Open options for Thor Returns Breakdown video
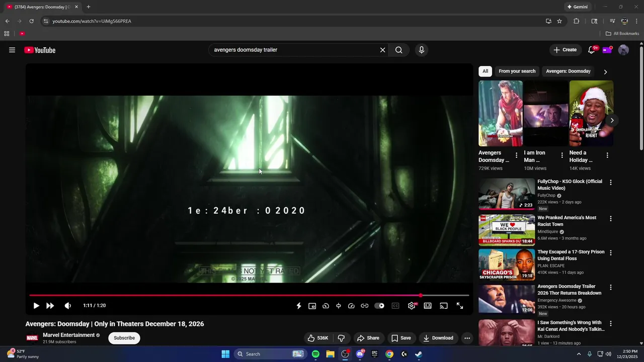 tap(611, 288)
